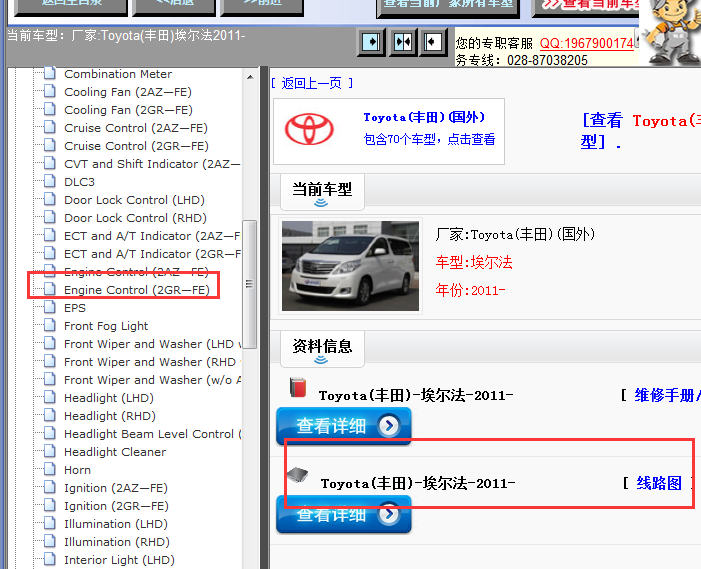Open Cooling Fan (2GR—FE) entry
The height and width of the screenshot is (569, 701).
click(x=128, y=110)
